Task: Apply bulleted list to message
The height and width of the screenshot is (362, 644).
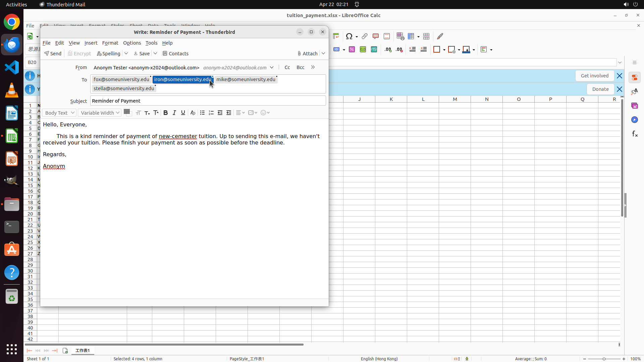Action: click(202, 113)
